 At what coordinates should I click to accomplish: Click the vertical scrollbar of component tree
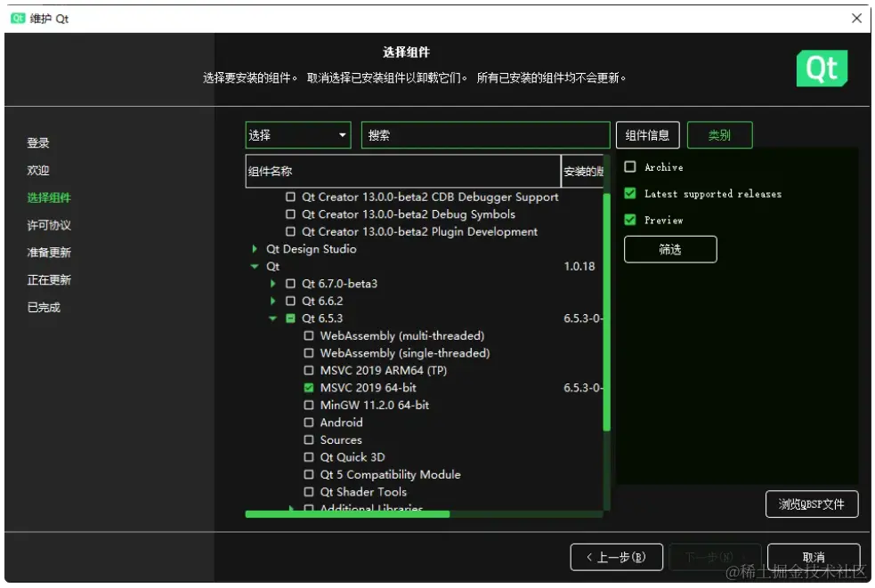tap(606, 311)
